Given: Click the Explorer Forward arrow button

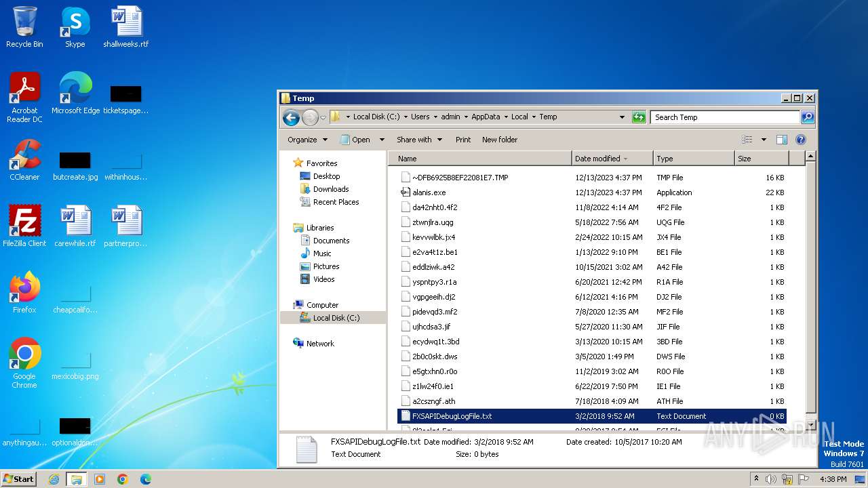Looking at the screenshot, I should 310,118.
